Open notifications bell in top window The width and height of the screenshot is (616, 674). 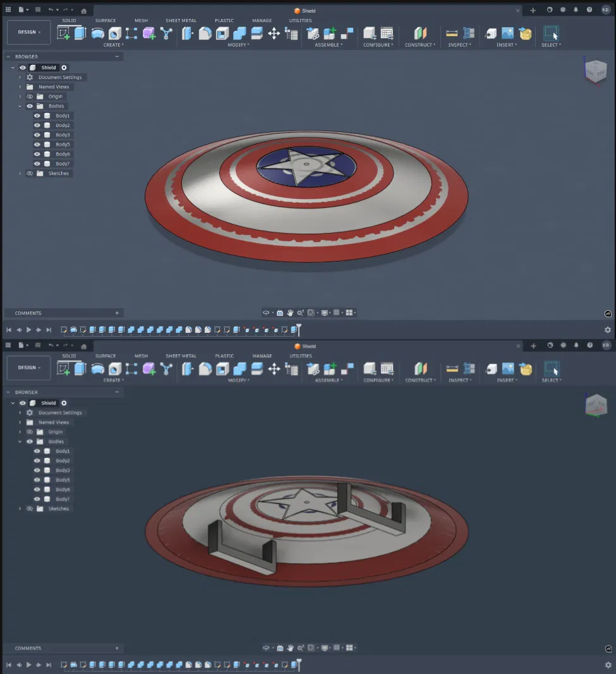coord(576,10)
